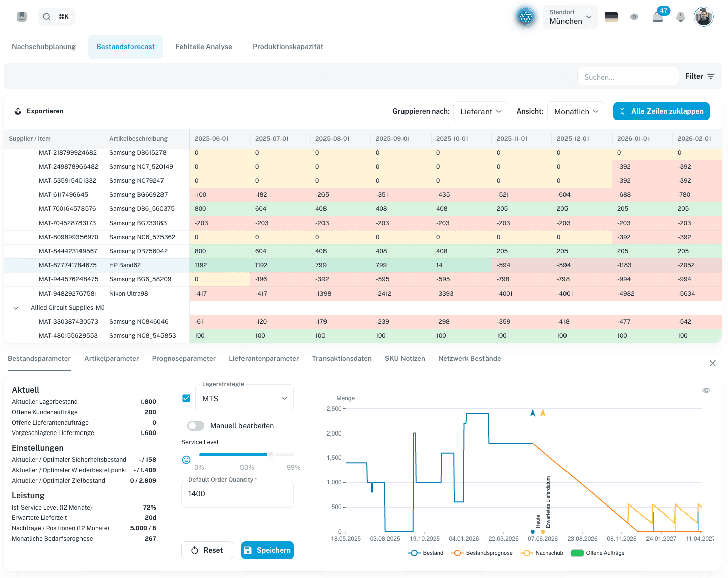This screenshot has width=728, height=578.
Task: Click the German flag language icon
Action: (611, 17)
